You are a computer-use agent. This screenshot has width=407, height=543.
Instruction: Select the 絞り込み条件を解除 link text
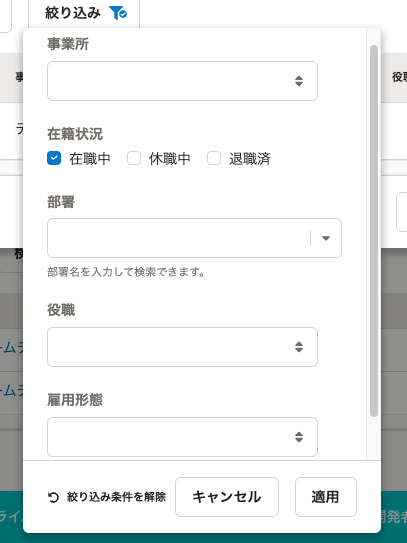coord(116,497)
